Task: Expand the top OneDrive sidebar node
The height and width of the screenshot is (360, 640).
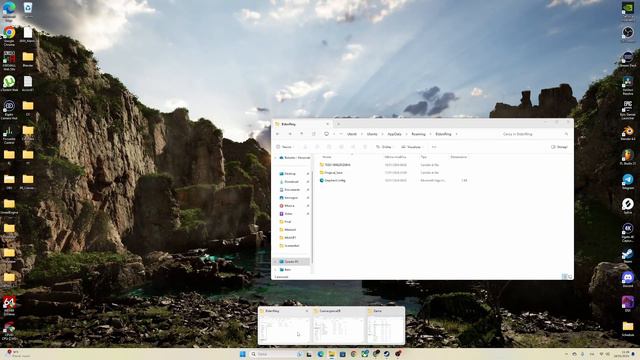Action: click(x=276, y=158)
